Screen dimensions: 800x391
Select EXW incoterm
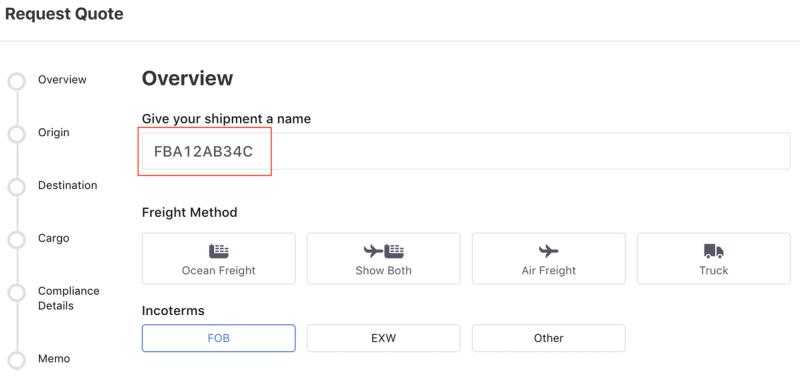coord(383,338)
